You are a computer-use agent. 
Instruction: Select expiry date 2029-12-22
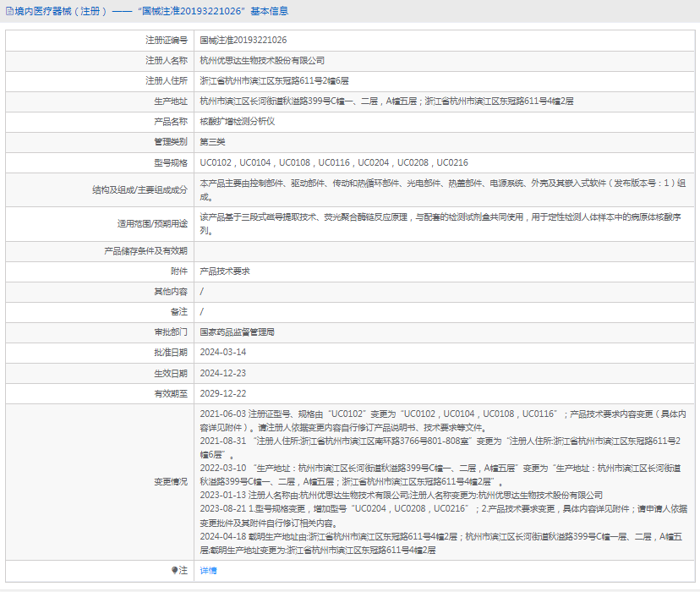tap(223, 394)
